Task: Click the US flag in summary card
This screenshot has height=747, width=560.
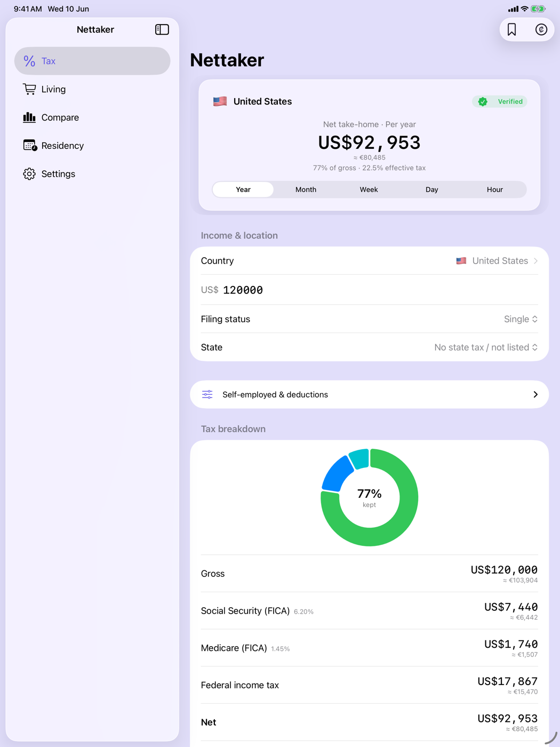Action: point(220,101)
